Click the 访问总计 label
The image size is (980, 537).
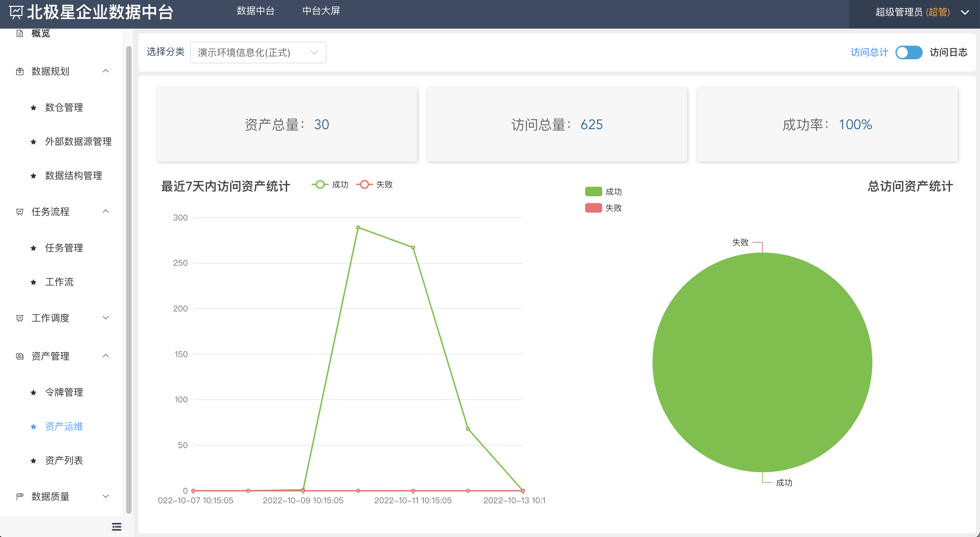[869, 52]
